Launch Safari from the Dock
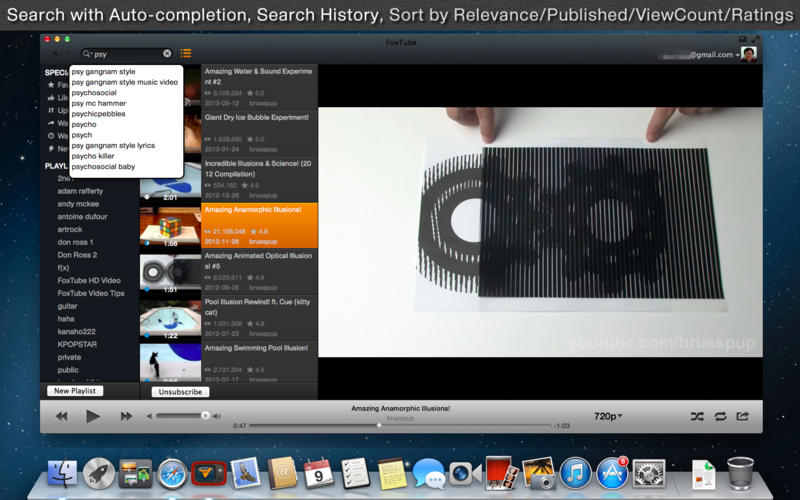The height and width of the screenshot is (500, 800). point(172,474)
